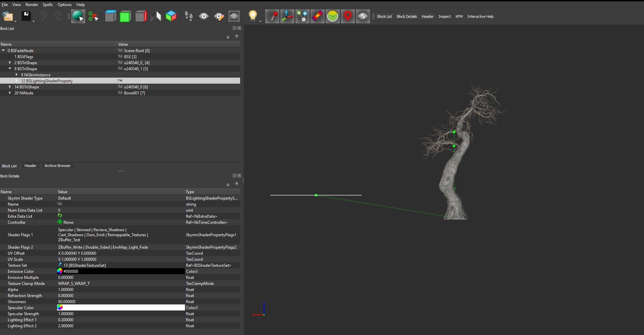The height and width of the screenshot is (335, 644).
Task: Float the Block List panel
Action: pos(234,28)
